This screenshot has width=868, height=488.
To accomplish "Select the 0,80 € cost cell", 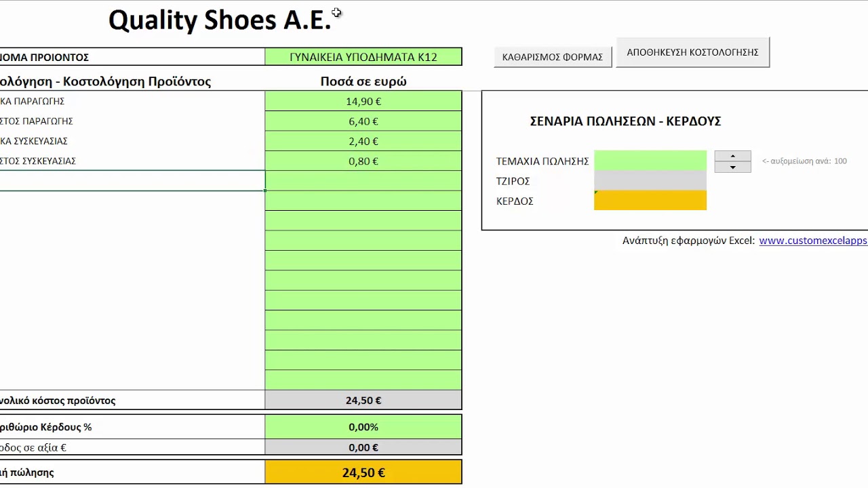I will coord(363,161).
